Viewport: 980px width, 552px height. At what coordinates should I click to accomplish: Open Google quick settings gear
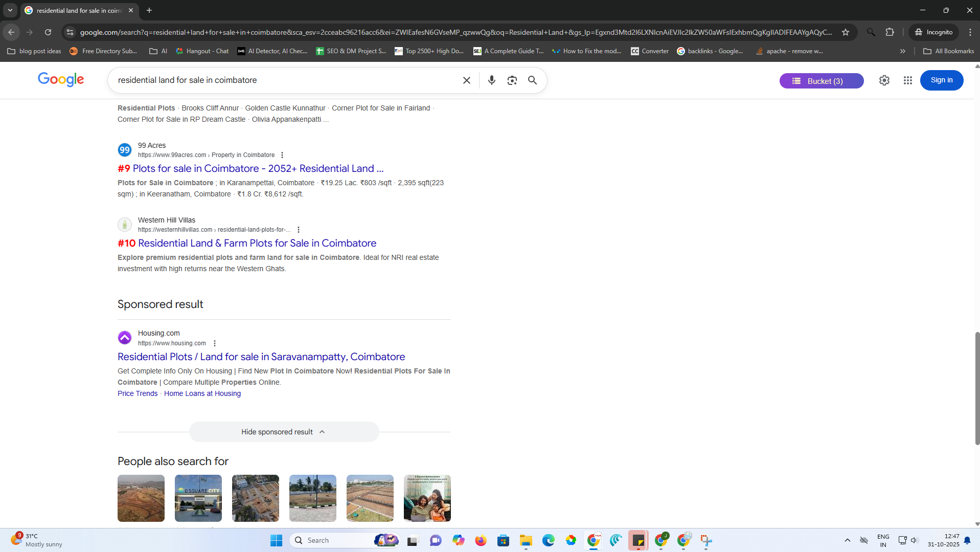[x=884, y=80]
